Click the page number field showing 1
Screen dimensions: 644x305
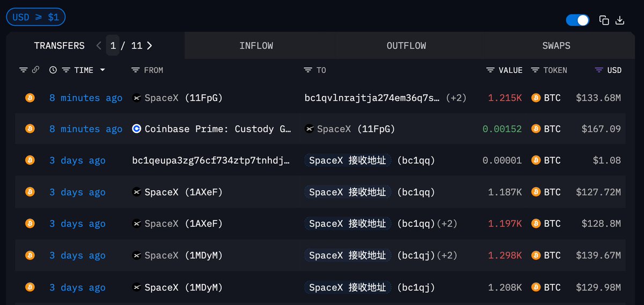click(113, 46)
